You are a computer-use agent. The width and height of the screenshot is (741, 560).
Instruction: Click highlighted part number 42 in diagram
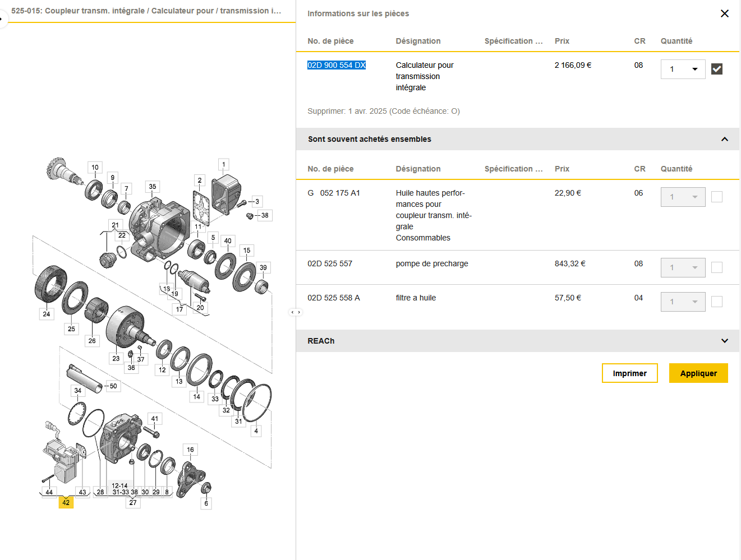(x=66, y=502)
